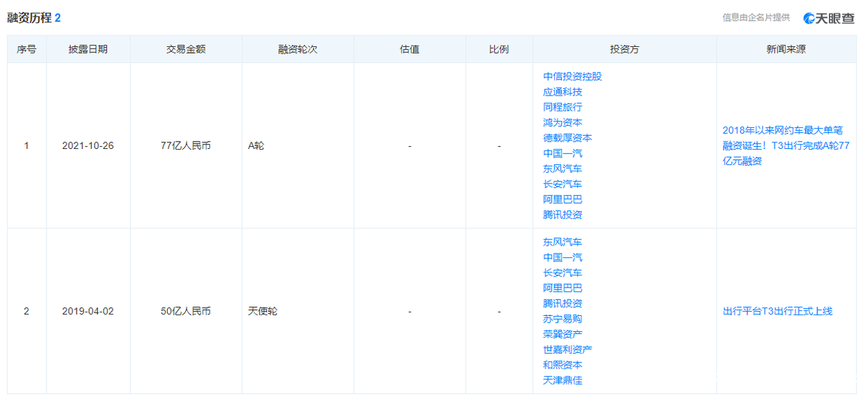Click sequence number 1 in 2021-10-26 row
This screenshot has width=868, height=402.
(27, 146)
